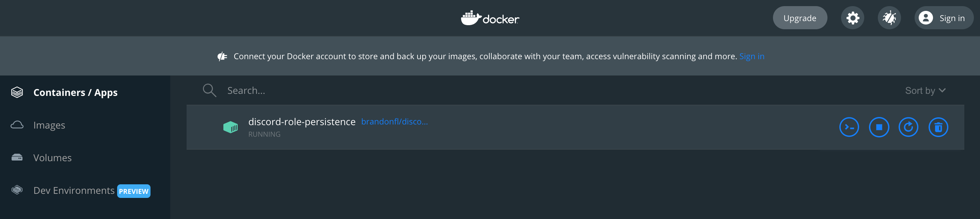Delete the discord-role-persistence container
This screenshot has width=980, height=219.
pos(938,127)
